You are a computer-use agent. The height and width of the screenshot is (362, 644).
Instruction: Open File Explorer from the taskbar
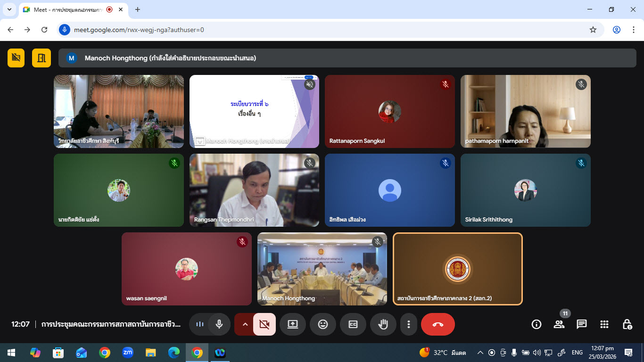150,353
